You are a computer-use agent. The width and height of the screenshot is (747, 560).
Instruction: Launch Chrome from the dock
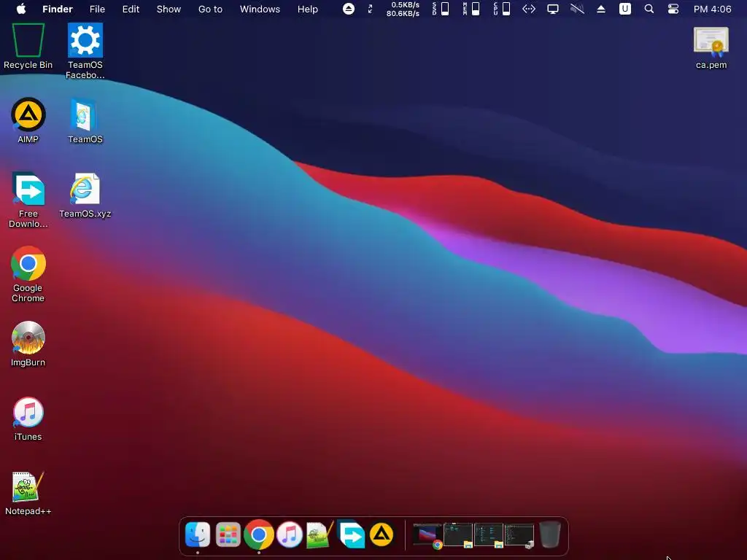click(259, 534)
